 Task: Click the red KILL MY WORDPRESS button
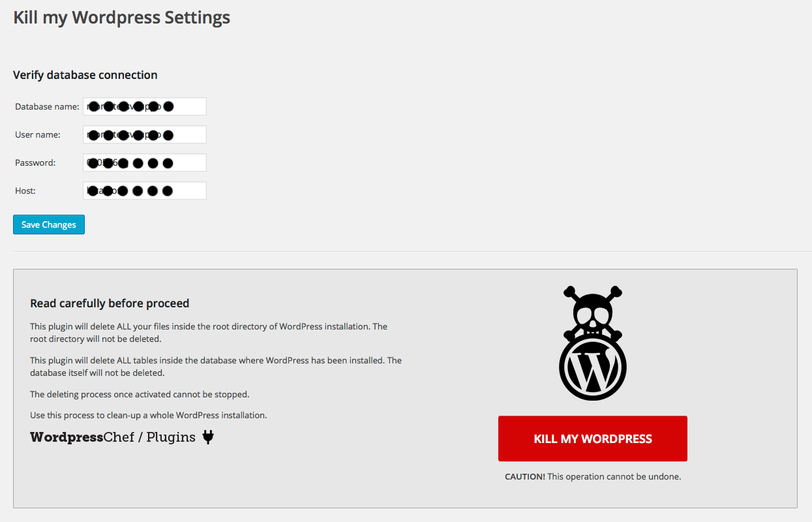click(x=593, y=438)
